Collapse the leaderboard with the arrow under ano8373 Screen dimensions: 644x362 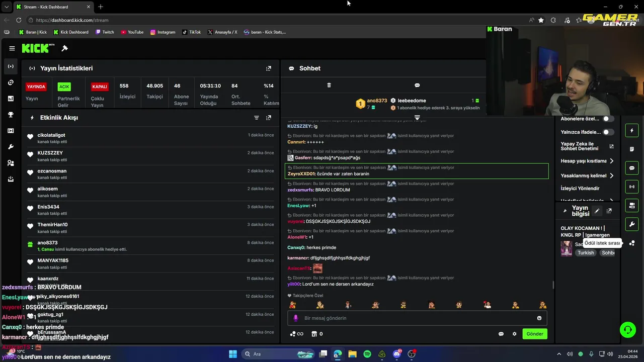click(x=417, y=118)
